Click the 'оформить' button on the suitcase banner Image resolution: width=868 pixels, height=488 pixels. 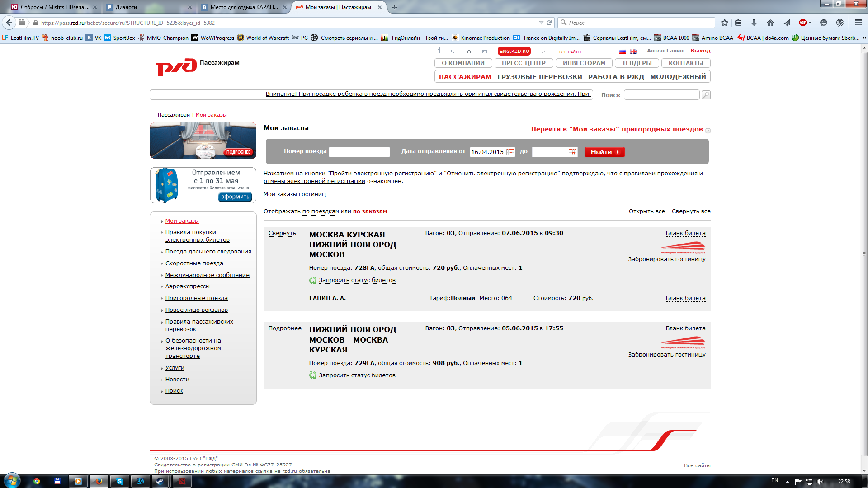tap(235, 197)
